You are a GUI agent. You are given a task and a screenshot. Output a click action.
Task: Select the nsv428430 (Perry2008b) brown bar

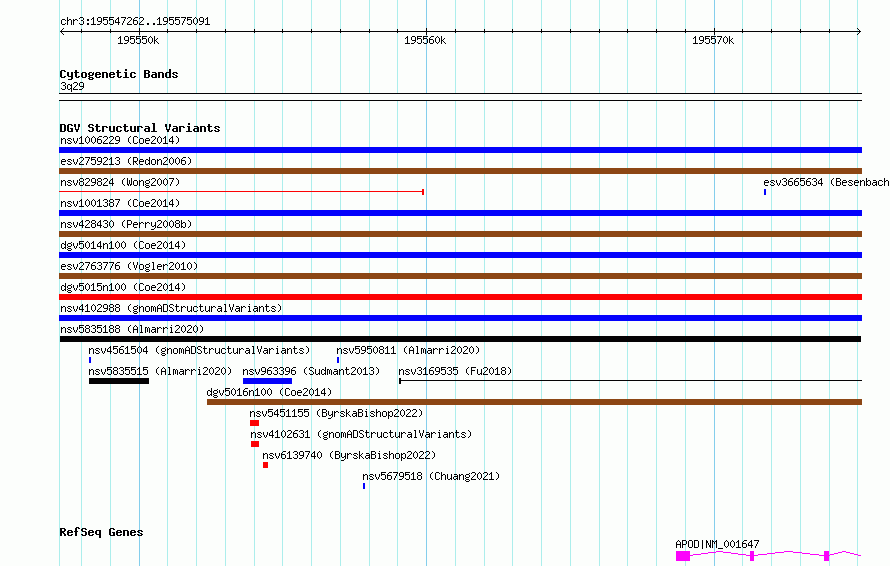[460, 234]
